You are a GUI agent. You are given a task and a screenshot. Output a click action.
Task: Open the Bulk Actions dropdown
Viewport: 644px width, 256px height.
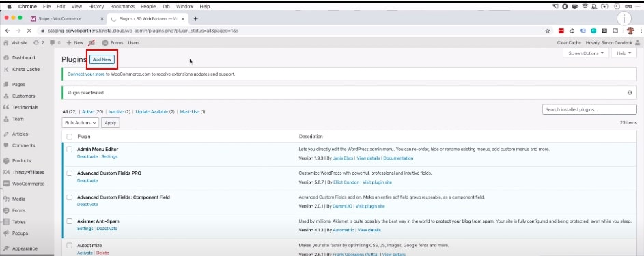point(81,123)
